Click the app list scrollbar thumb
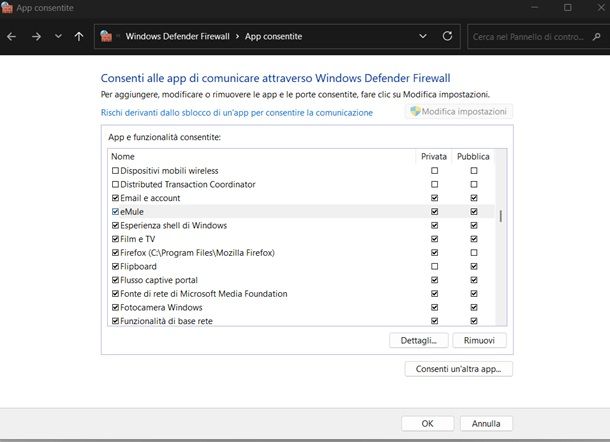Screen dimensions: 610x442 coord(501,216)
